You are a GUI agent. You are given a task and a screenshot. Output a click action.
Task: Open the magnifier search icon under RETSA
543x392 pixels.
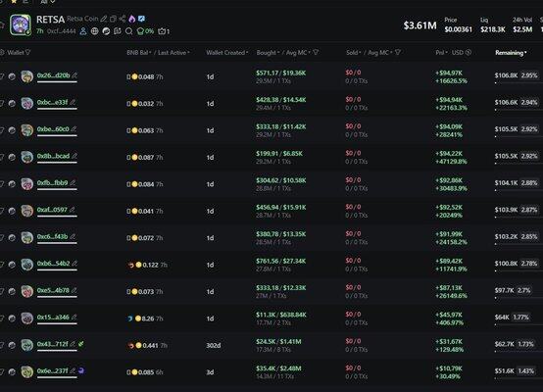pyautogui.click(x=128, y=31)
